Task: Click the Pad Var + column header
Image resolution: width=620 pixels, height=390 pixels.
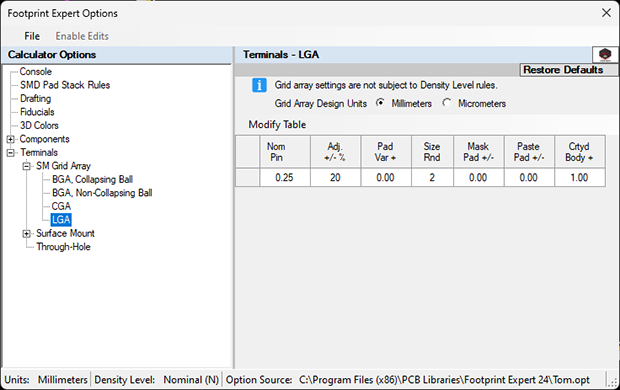Action: (x=386, y=152)
